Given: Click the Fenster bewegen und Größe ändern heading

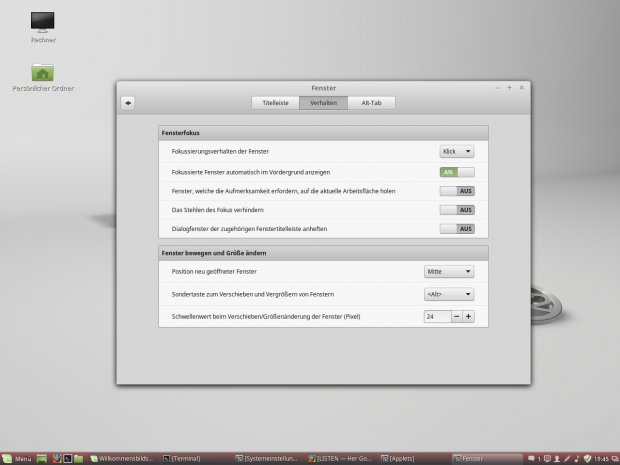Looking at the screenshot, I should coord(214,253).
